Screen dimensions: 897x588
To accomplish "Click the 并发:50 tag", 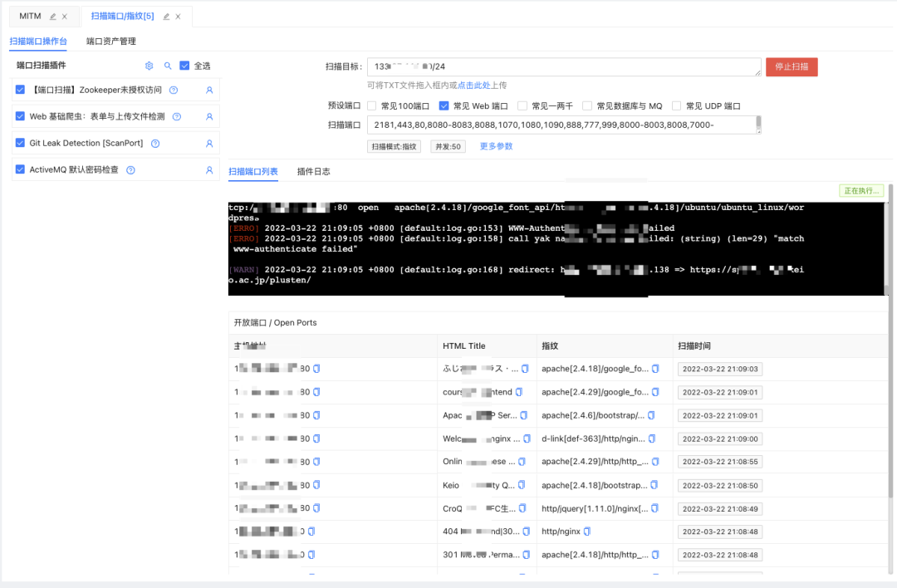I will click(x=448, y=146).
